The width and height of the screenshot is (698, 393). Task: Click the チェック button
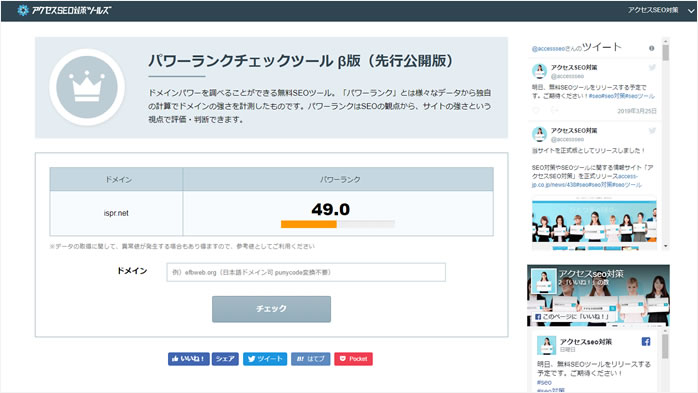pyautogui.click(x=271, y=309)
